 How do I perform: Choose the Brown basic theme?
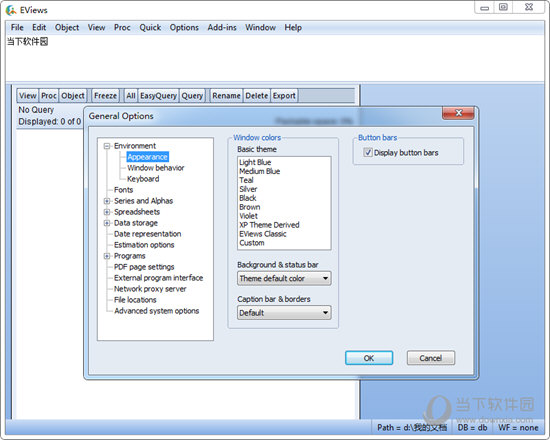click(x=250, y=207)
